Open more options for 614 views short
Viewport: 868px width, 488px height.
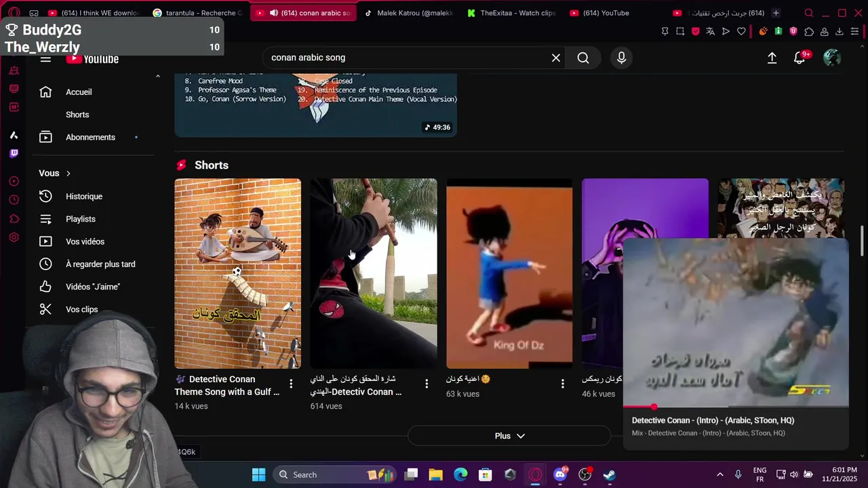click(x=427, y=384)
